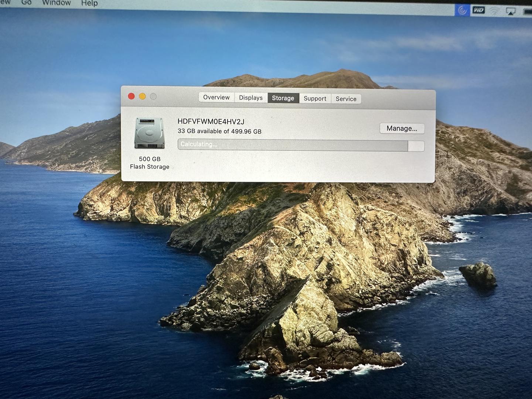The height and width of the screenshot is (399, 532).
Task: Click the disk name HDFVFWM0E4HV2J
Action: pyautogui.click(x=211, y=121)
